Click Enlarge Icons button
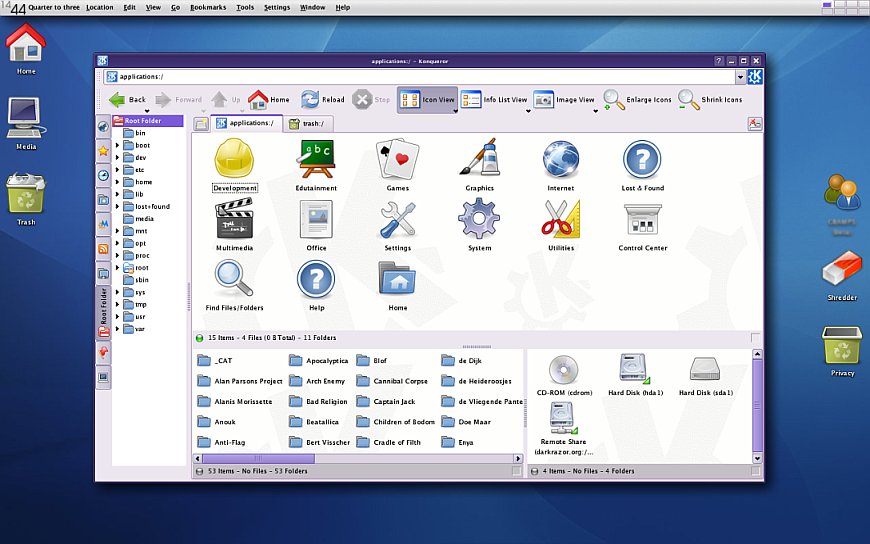Screen dimensions: 870x544 pyautogui.click(x=637, y=100)
